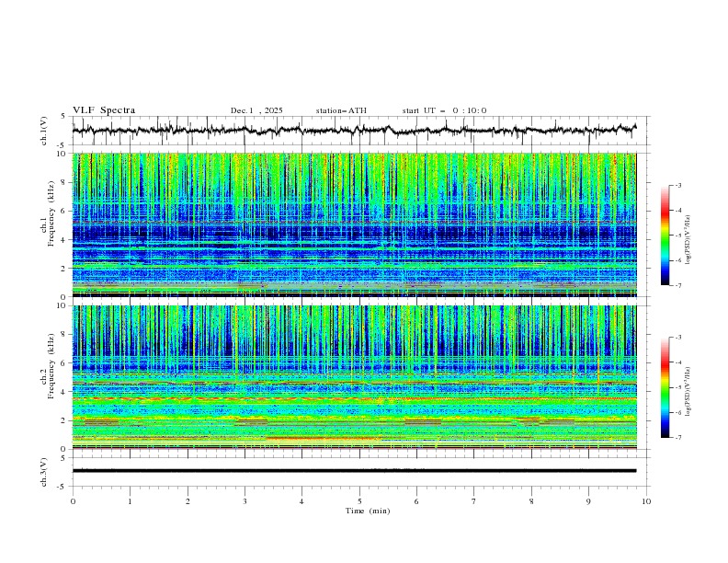The width and height of the screenshot is (728, 563).
Task: Click the Dec.1, 2025 date label
Action: click(256, 110)
